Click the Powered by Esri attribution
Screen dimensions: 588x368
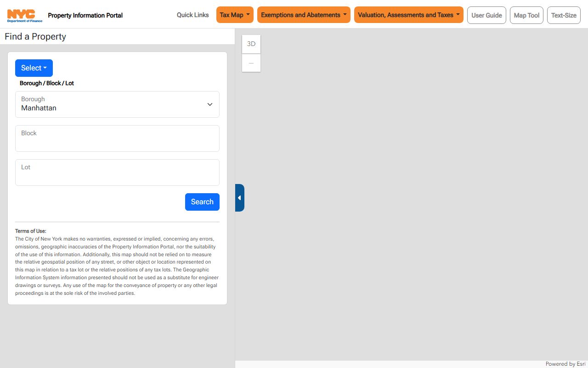(x=565, y=364)
